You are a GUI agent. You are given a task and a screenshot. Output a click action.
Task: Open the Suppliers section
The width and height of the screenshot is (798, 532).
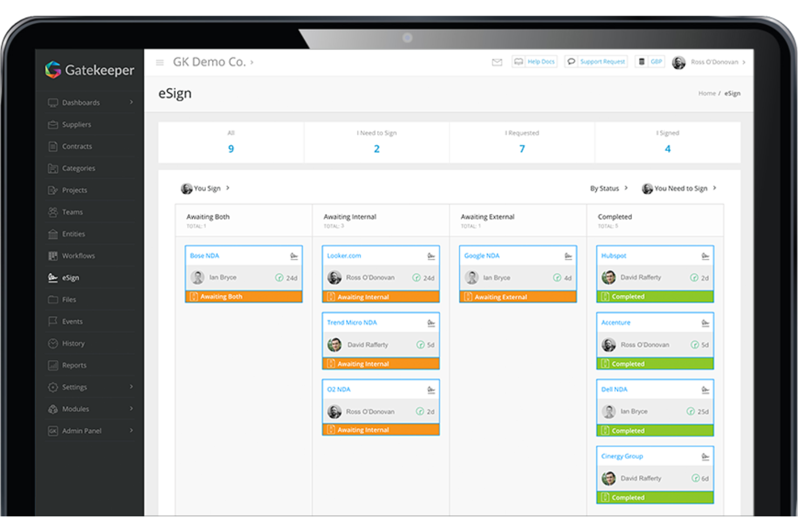pyautogui.click(x=76, y=125)
